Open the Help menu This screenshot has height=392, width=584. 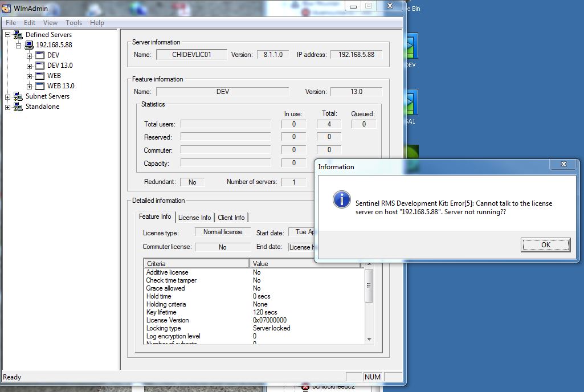[x=97, y=23]
